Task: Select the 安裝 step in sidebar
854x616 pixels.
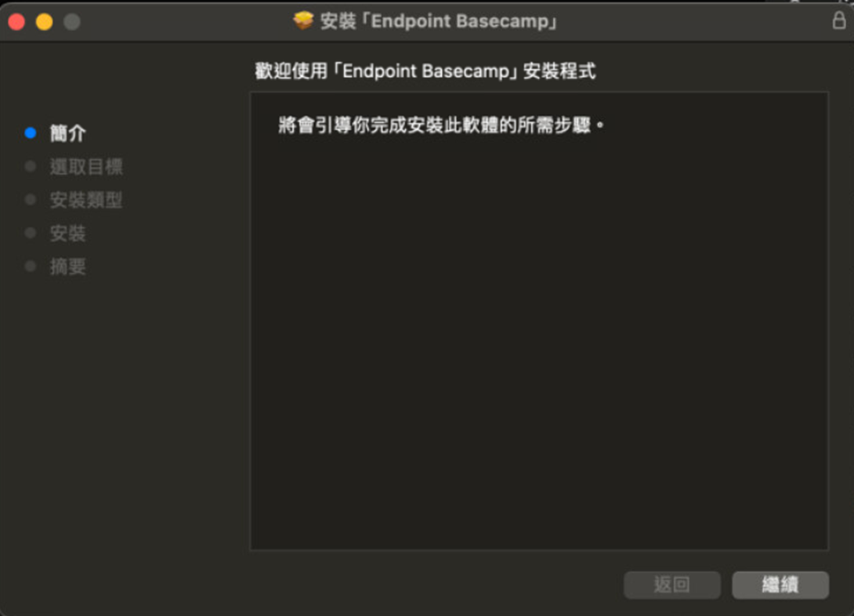Action: [x=67, y=233]
